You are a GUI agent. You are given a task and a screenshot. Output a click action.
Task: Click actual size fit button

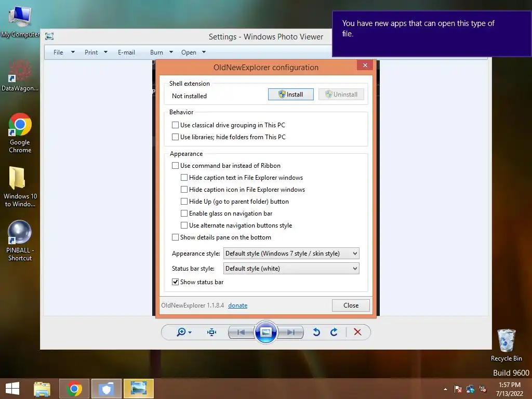pos(212,332)
